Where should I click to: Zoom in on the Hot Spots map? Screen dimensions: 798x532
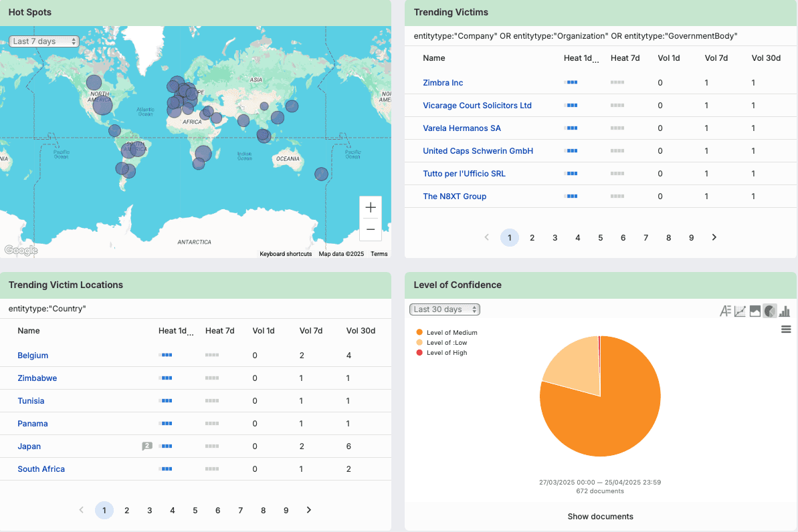(x=371, y=207)
